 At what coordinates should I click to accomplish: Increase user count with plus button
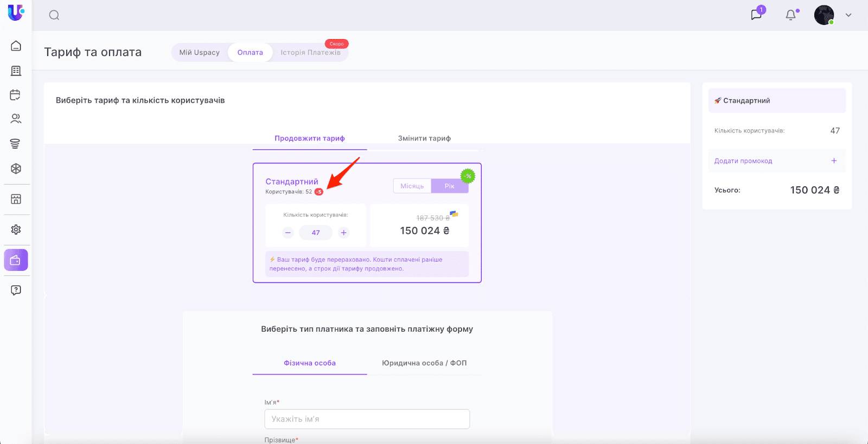click(343, 233)
